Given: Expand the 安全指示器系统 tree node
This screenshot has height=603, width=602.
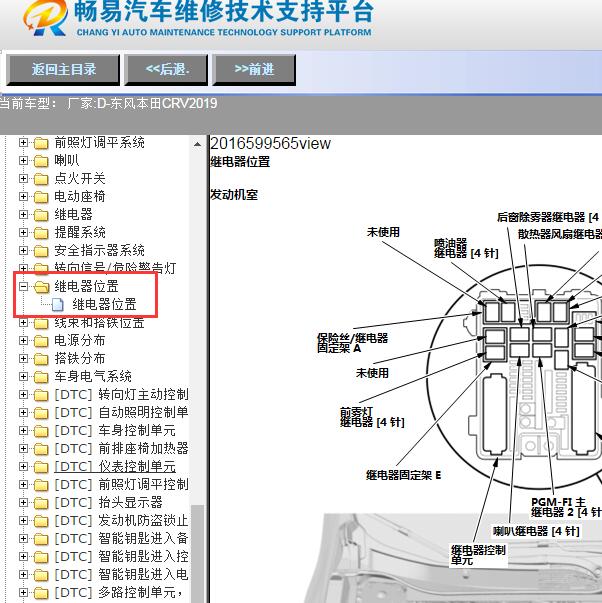Looking at the screenshot, I should 23,251.
